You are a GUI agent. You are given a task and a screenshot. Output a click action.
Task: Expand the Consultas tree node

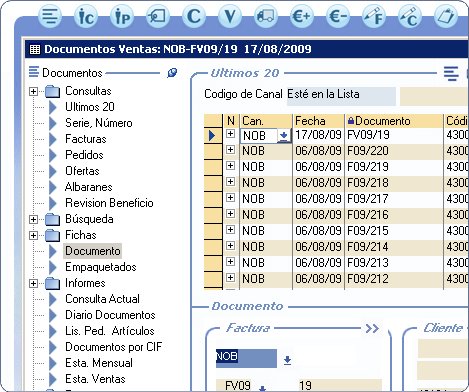point(33,91)
